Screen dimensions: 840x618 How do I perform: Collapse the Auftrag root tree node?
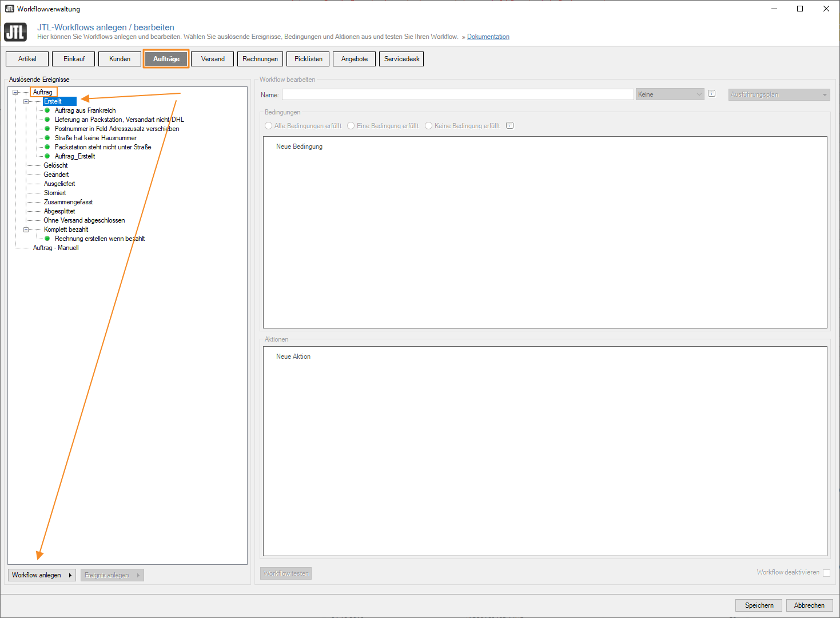[15, 92]
